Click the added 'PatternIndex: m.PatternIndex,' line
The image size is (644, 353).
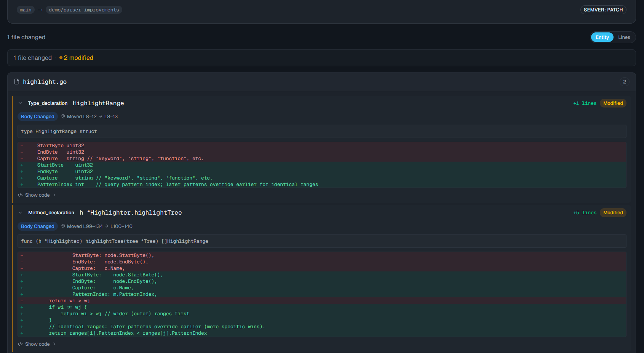click(322, 294)
